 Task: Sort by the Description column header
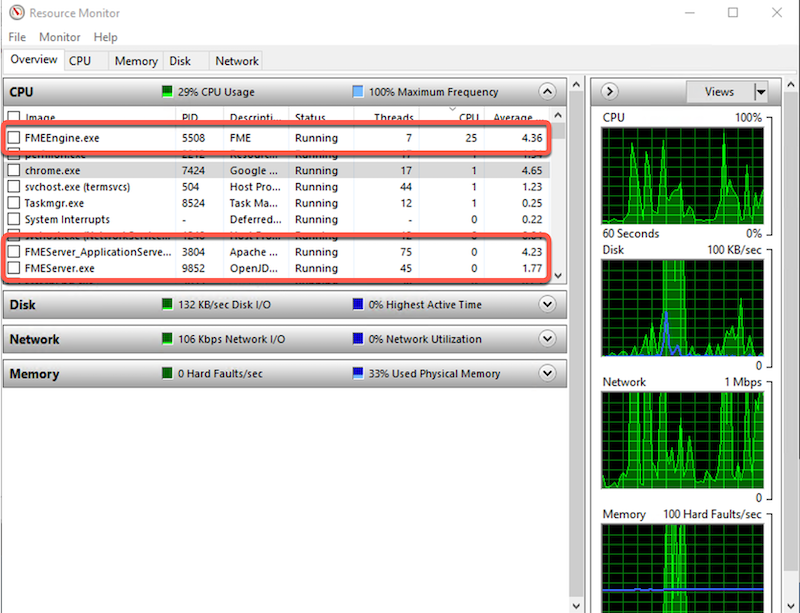(255, 116)
